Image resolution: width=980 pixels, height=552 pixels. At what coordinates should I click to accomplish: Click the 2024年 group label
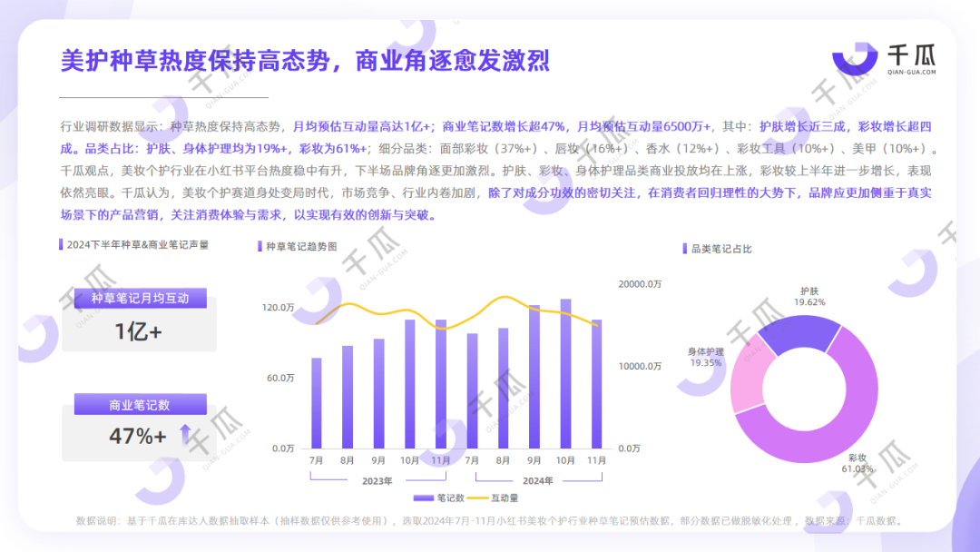click(x=537, y=481)
